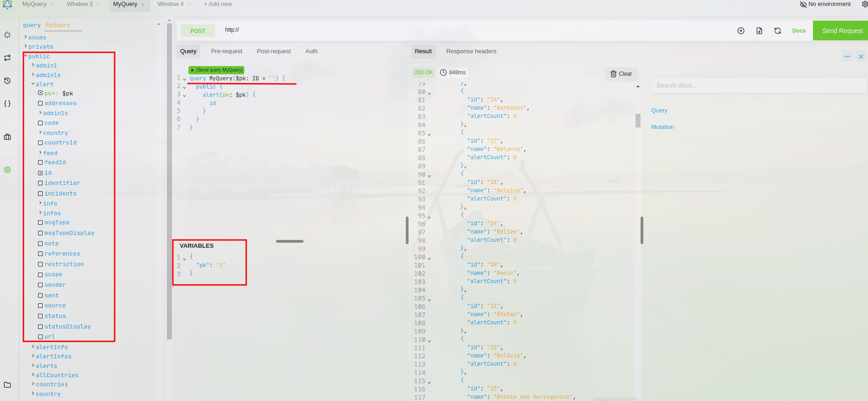Click the history clock icon in the sidebar
The width and height of the screenshot is (868, 401).
pos(7,81)
